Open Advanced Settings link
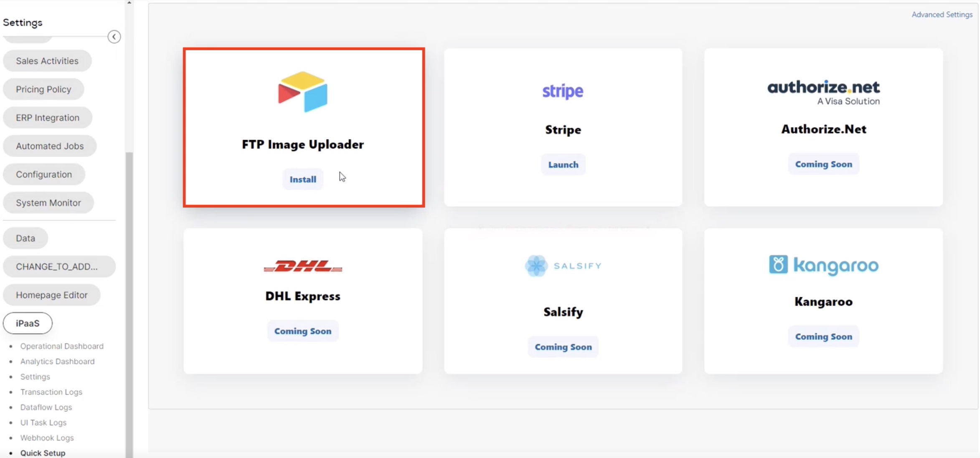The height and width of the screenshot is (458, 980). [942, 15]
